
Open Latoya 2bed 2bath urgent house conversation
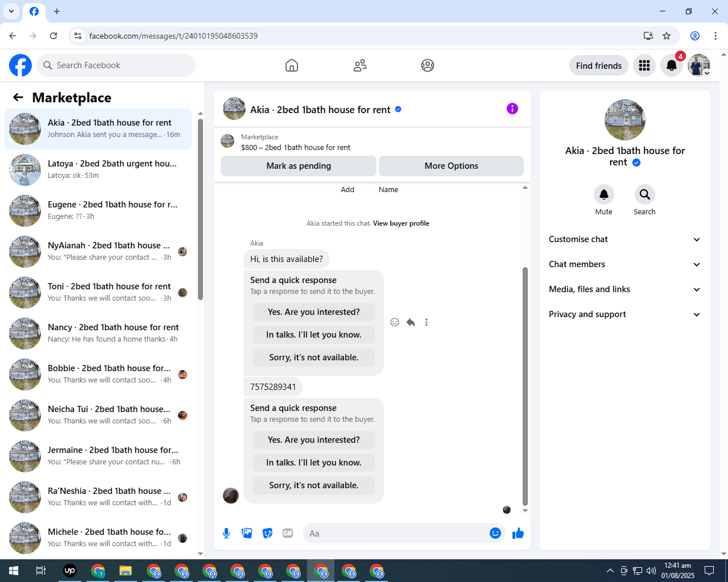pos(98,170)
